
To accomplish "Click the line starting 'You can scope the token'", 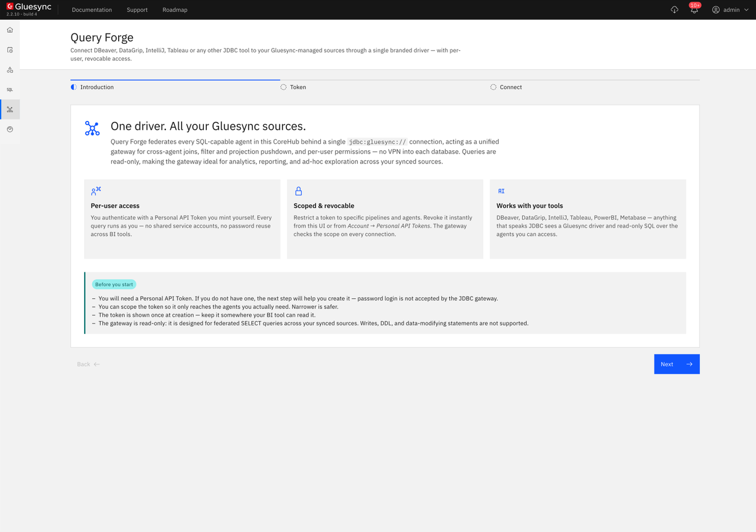I will tap(218, 307).
